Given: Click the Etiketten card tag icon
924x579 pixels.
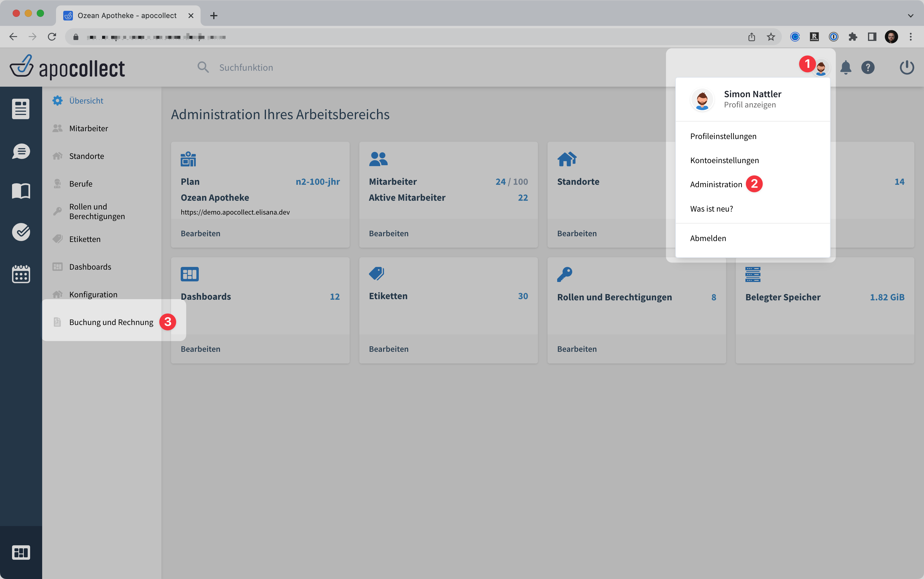Looking at the screenshot, I should (376, 274).
